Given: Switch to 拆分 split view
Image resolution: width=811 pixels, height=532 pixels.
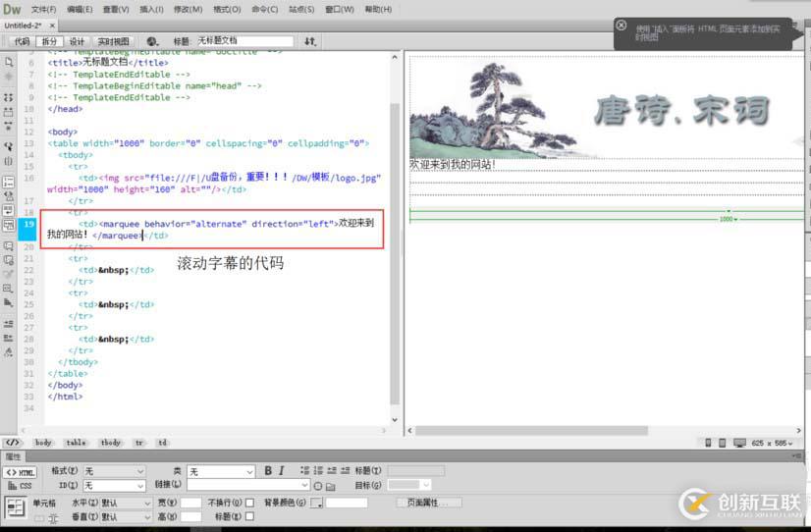Looking at the screenshot, I should 49,41.
